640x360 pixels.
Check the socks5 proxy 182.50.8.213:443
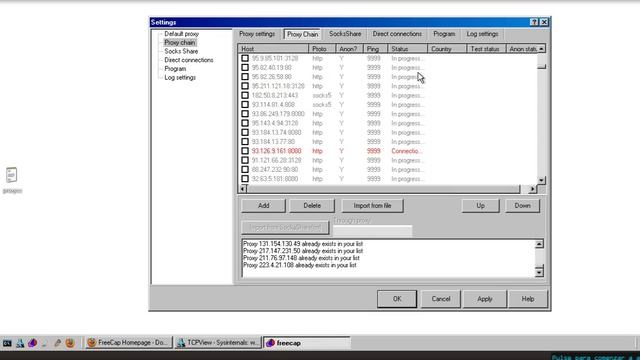point(245,95)
